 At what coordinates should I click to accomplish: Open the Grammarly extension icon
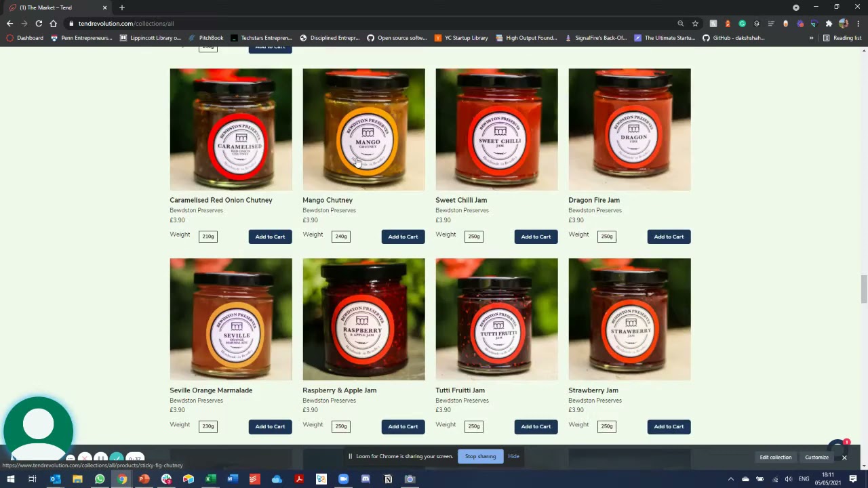[x=742, y=23]
